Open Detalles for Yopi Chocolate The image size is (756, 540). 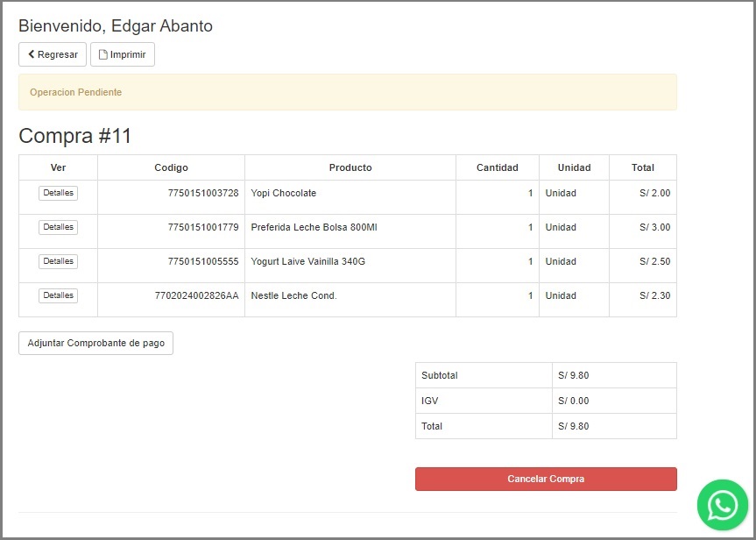(59, 193)
